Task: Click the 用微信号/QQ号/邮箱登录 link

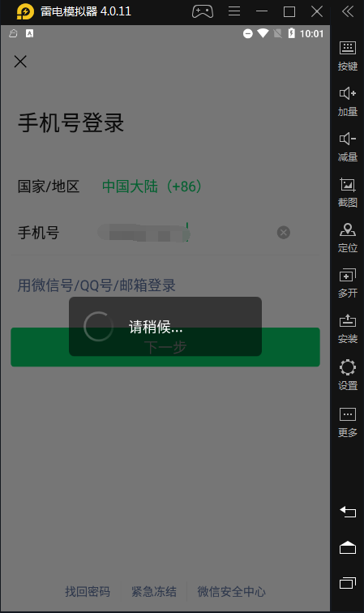Action: point(96,285)
